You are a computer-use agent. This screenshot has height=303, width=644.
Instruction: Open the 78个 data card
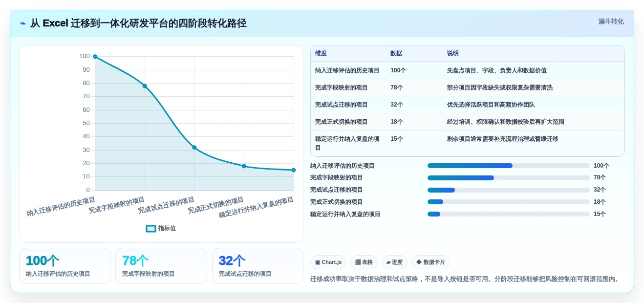(x=161, y=266)
